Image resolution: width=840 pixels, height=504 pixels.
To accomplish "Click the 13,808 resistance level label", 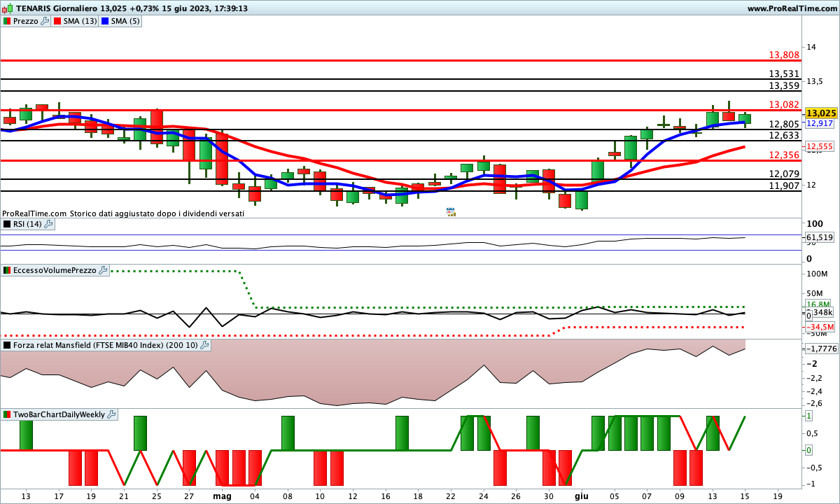I will (784, 55).
